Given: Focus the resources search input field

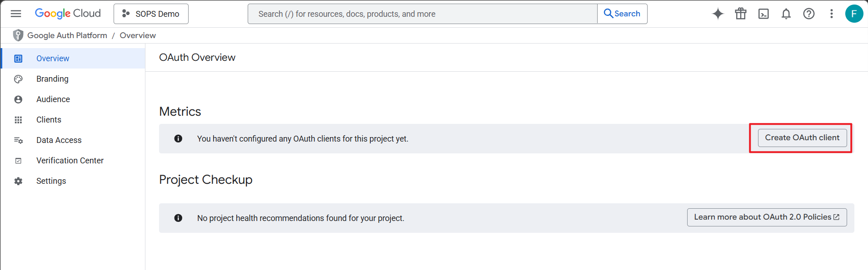Looking at the screenshot, I should (x=423, y=14).
